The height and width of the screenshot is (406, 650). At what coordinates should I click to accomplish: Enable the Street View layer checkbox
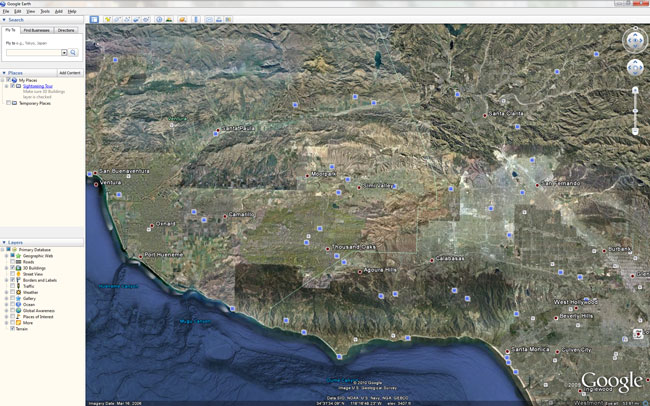[x=12, y=274]
